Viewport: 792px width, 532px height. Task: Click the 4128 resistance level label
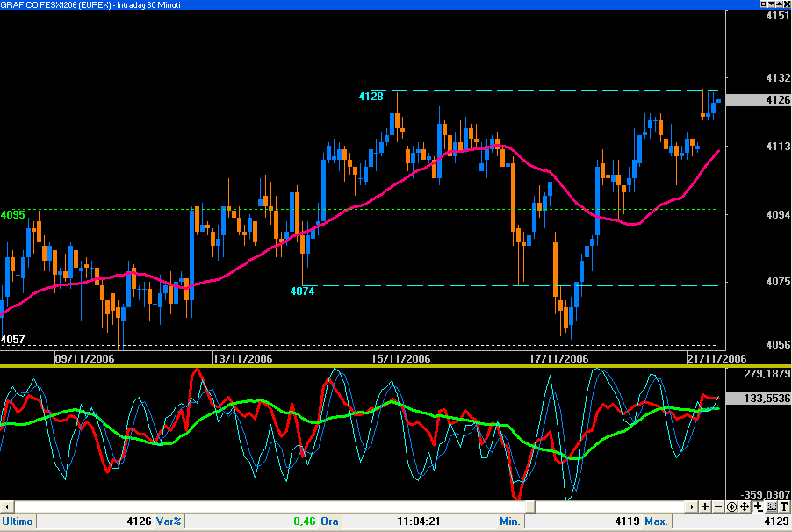pos(371,97)
